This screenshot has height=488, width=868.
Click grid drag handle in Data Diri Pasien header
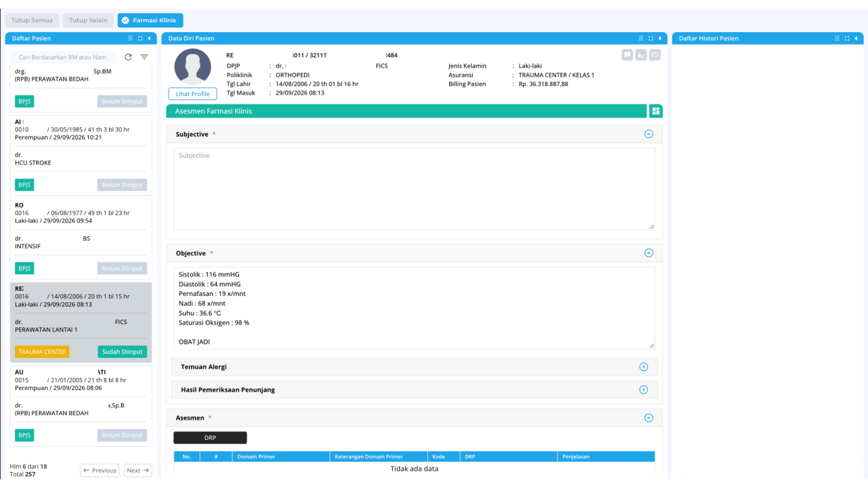click(x=641, y=38)
